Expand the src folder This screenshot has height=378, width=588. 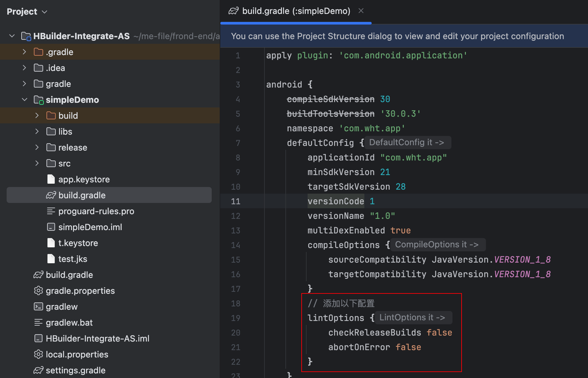point(37,163)
